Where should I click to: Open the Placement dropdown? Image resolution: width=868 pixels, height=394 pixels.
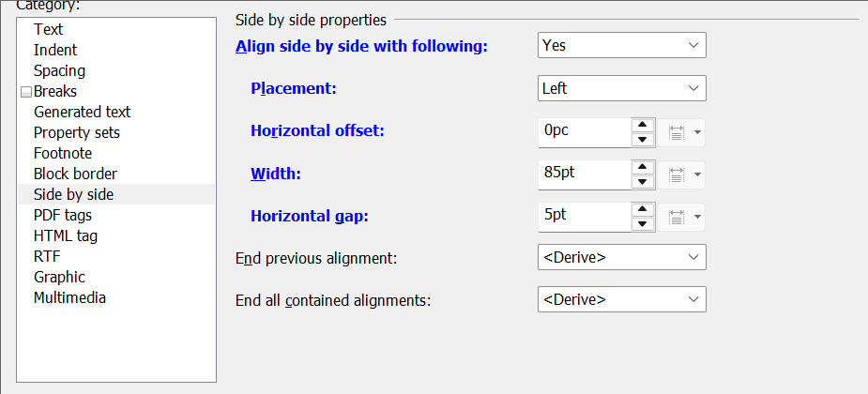click(x=621, y=88)
